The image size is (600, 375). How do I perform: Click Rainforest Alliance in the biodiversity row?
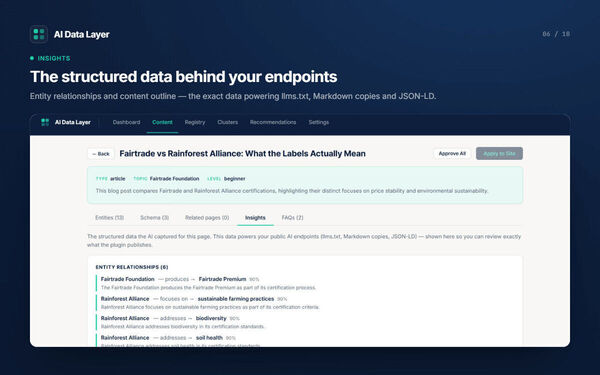coord(125,318)
